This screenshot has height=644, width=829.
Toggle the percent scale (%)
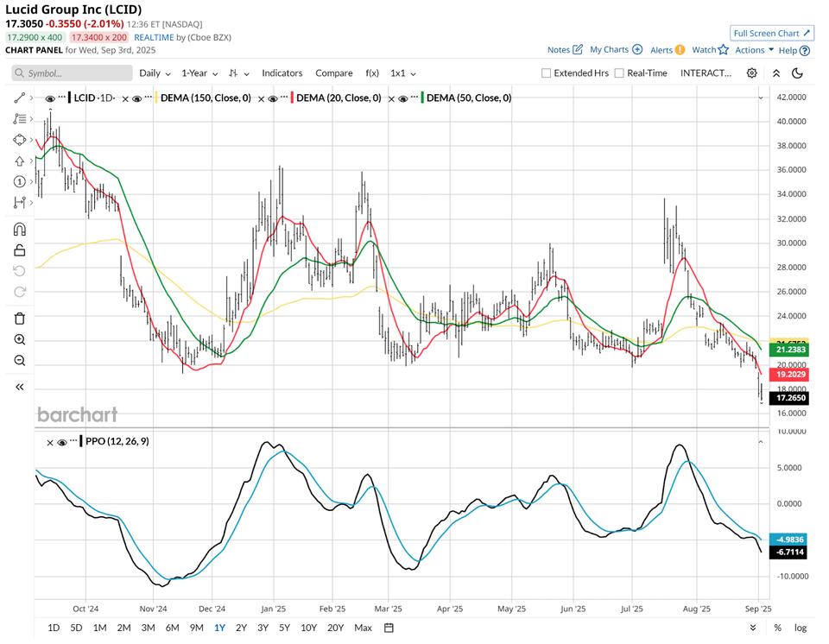[x=777, y=628]
